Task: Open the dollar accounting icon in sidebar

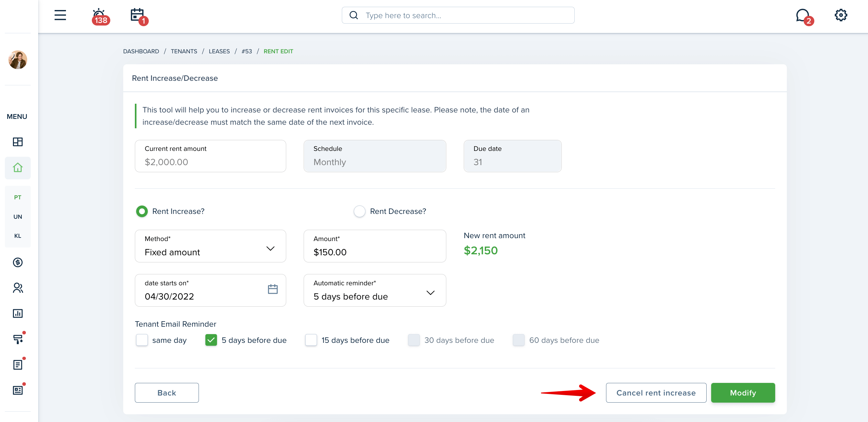Action: [17, 262]
